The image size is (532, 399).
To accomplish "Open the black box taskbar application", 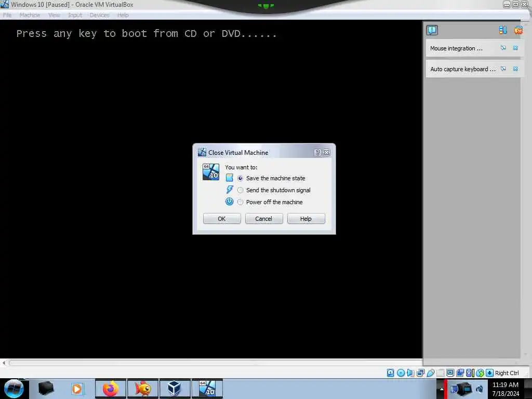I will pyautogui.click(x=46, y=389).
